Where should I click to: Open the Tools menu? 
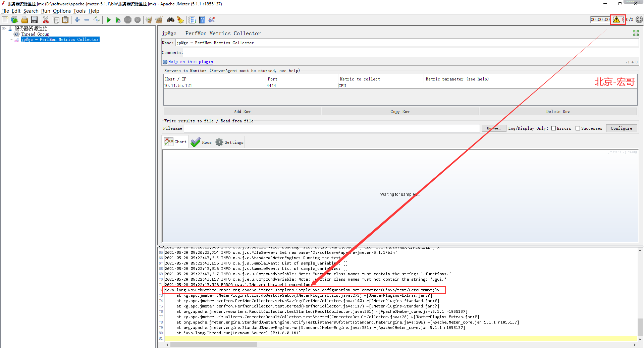79,11
